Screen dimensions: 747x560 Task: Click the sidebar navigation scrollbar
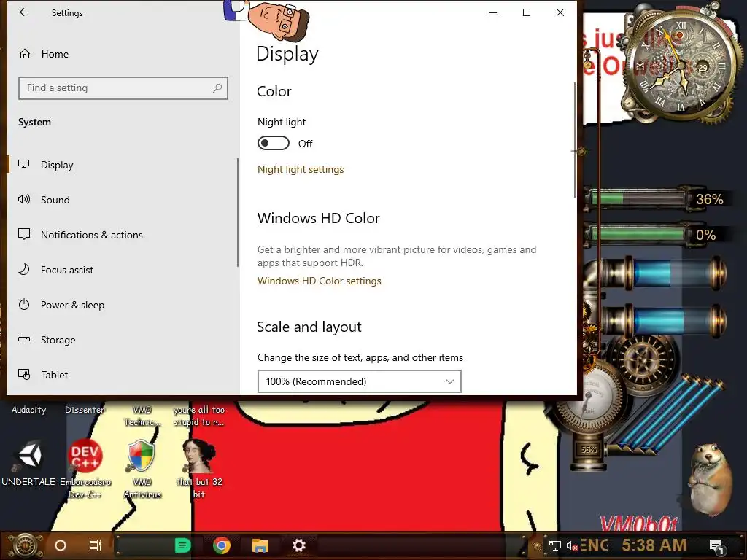(x=237, y=212)
